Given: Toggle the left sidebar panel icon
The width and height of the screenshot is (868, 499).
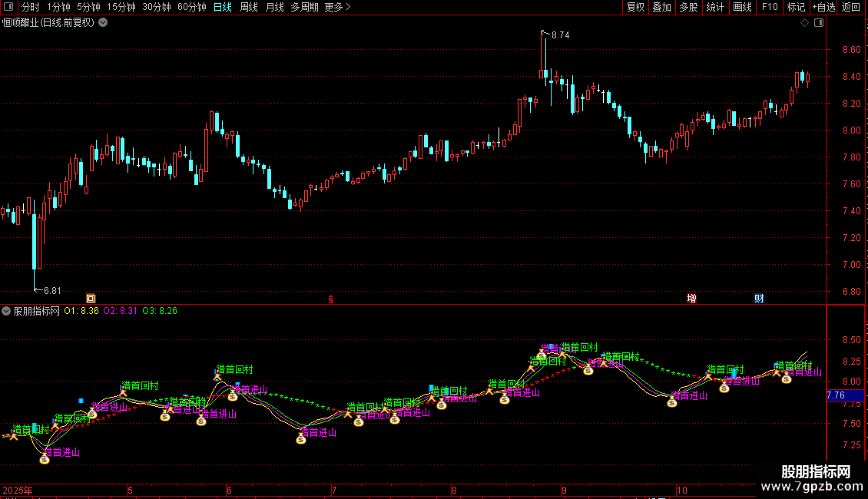Looking at the screenshot, I should [x=8, y=7].
